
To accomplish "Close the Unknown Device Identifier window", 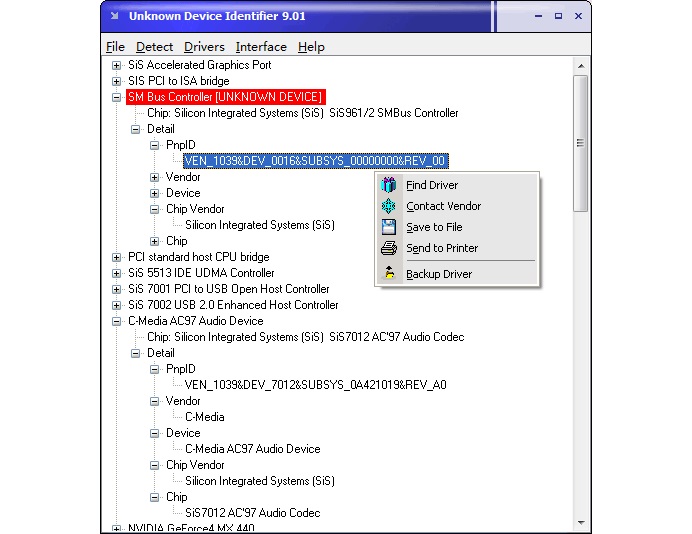I will point(578,16).
